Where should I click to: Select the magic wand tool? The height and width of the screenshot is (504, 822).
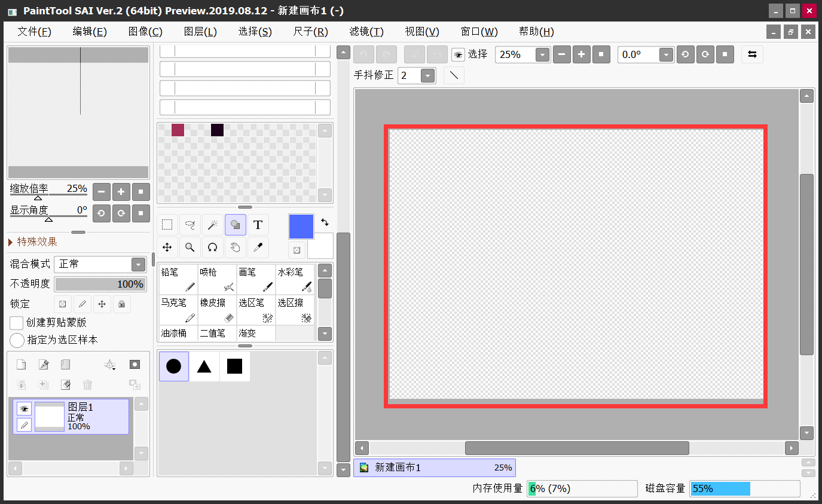point(212,225)
